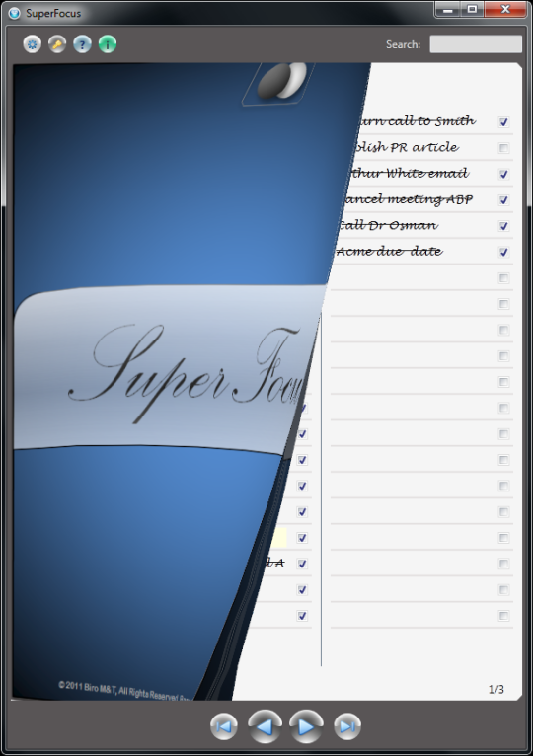The height and width of the screenshot is (756, 533).
Task: Check off the 'PR article' task checkbox
Action: [x=504, y=148]
